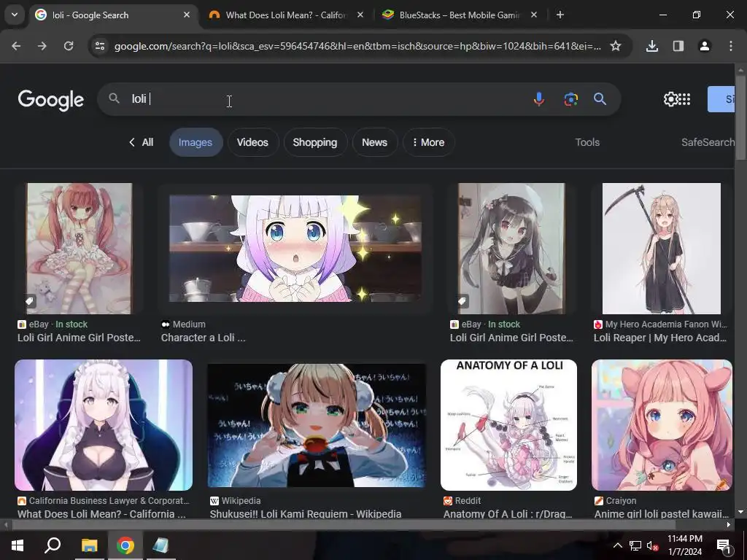Click the search box magnifier at left

point(114,98)
